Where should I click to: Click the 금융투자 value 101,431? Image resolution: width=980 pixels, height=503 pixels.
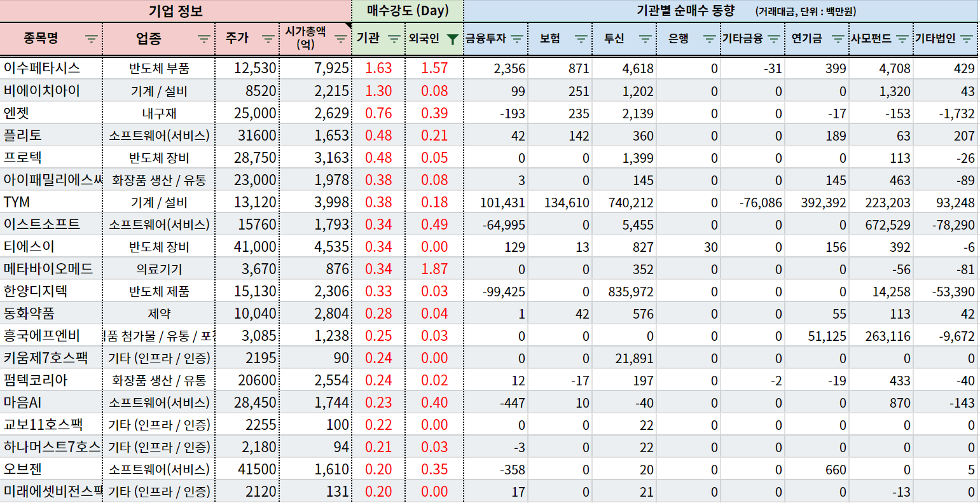496,202
